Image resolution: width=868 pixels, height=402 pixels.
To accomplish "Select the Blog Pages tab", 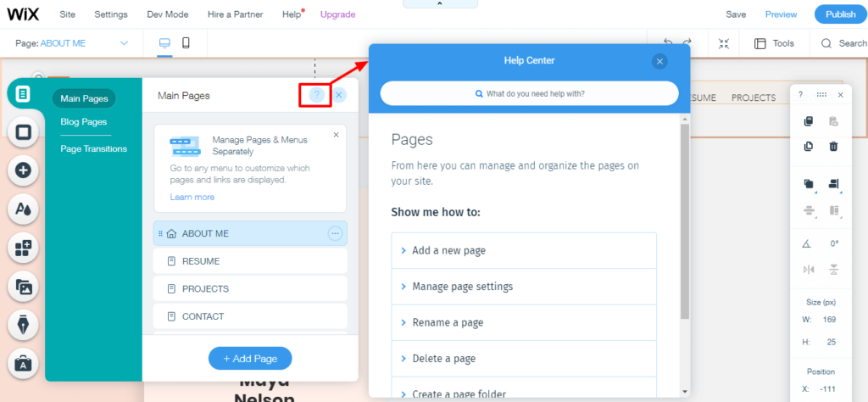I will pos(84,122).
